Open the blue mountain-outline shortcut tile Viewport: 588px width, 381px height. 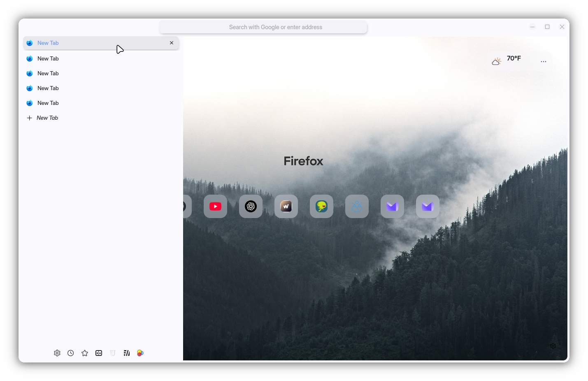click(x=357, y=206)
